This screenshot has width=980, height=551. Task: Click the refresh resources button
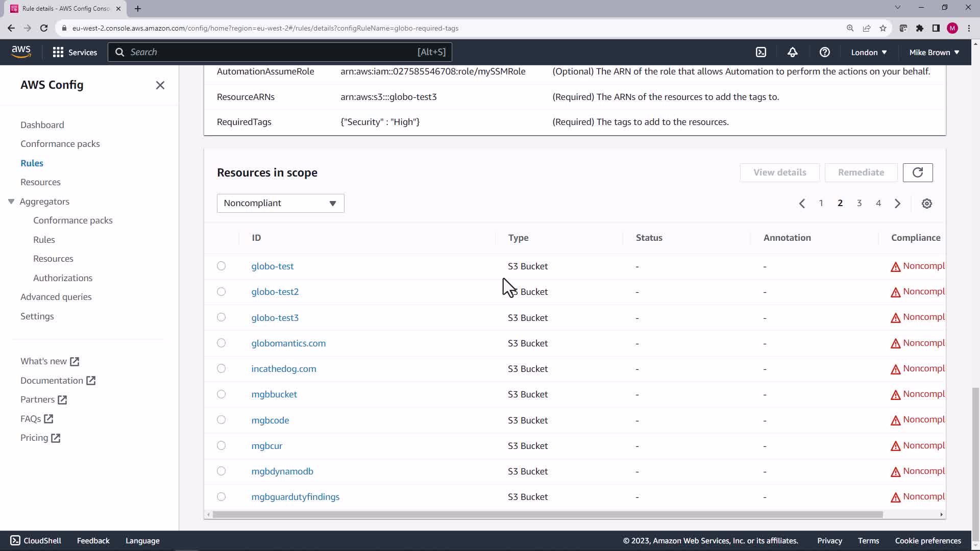tap(917, 172)
